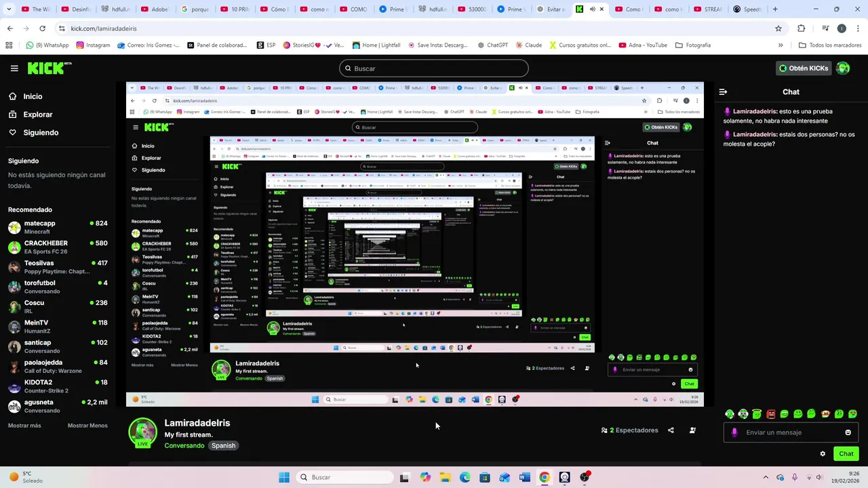Toggle the taskbar microphone tray icon
The image size is (868, 488).
click(794, 477)
